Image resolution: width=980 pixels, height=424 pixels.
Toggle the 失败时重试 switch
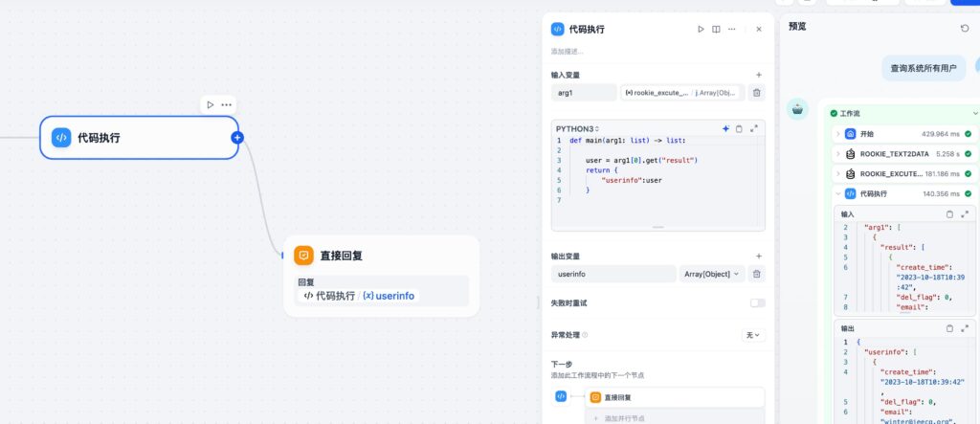[757, 302]
